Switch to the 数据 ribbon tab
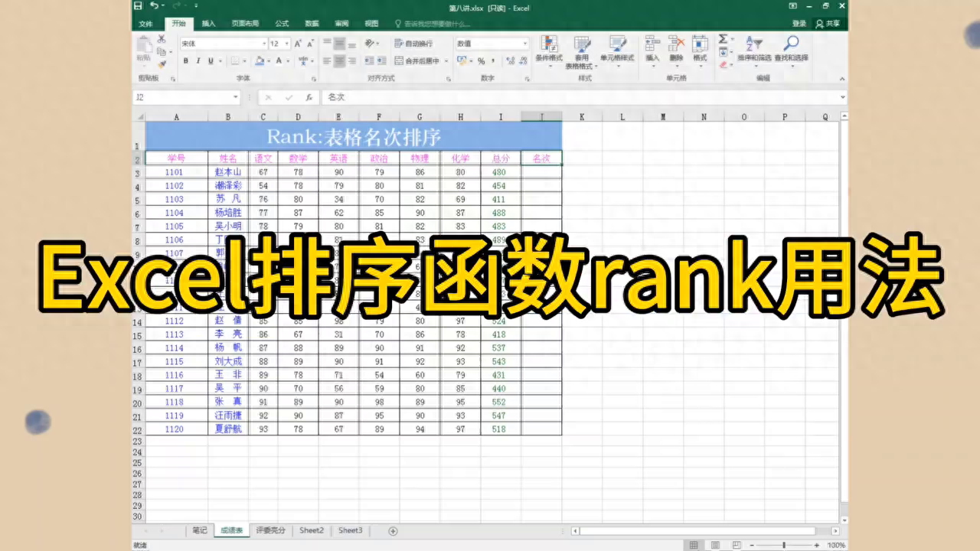 (312, 24)
